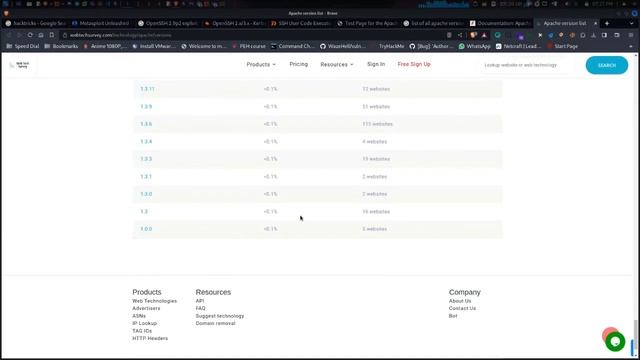This screenshot has width=640, height=360.
Task: Open the PEH course bookmark
Action: tap(249, 47)
